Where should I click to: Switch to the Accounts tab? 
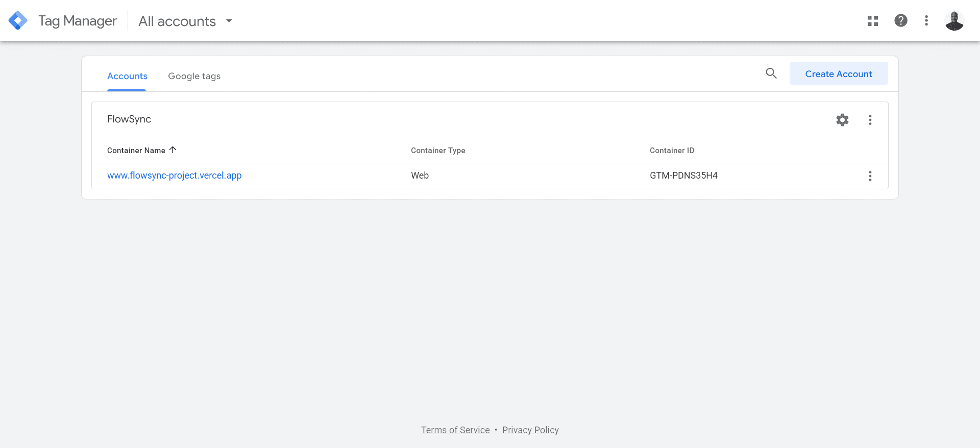tap(127, 76)
